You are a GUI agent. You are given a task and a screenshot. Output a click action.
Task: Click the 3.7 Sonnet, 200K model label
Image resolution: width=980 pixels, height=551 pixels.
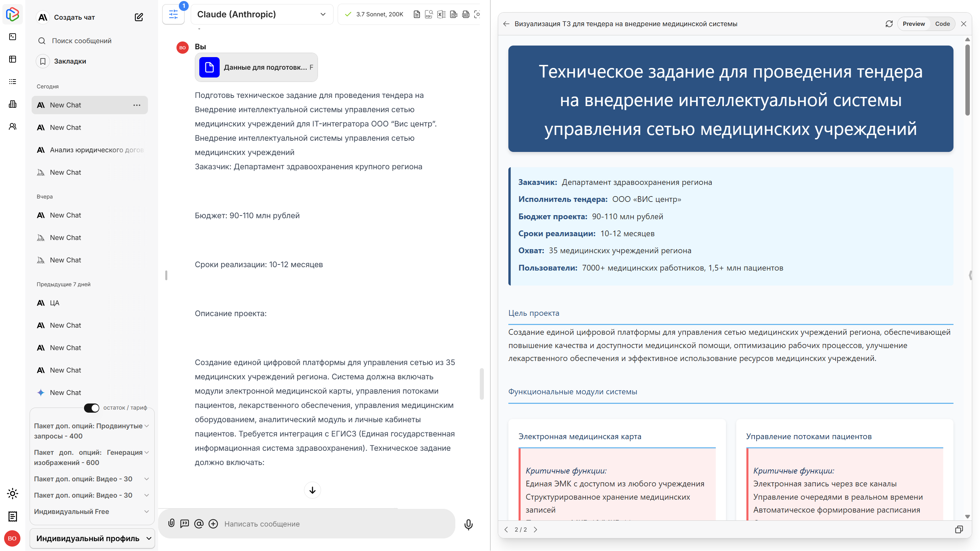click(x=379, y=15)
